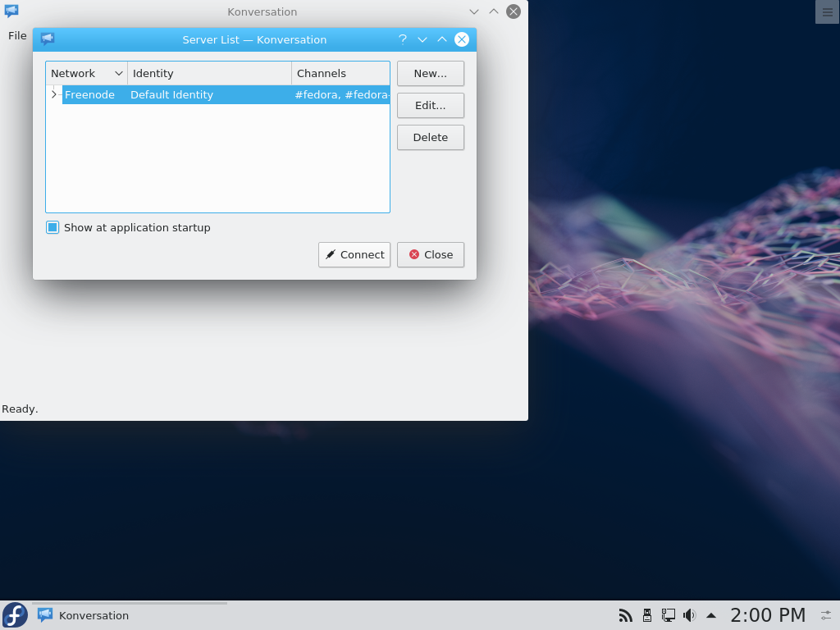Click the Ready. status bar text

[20, 409]
